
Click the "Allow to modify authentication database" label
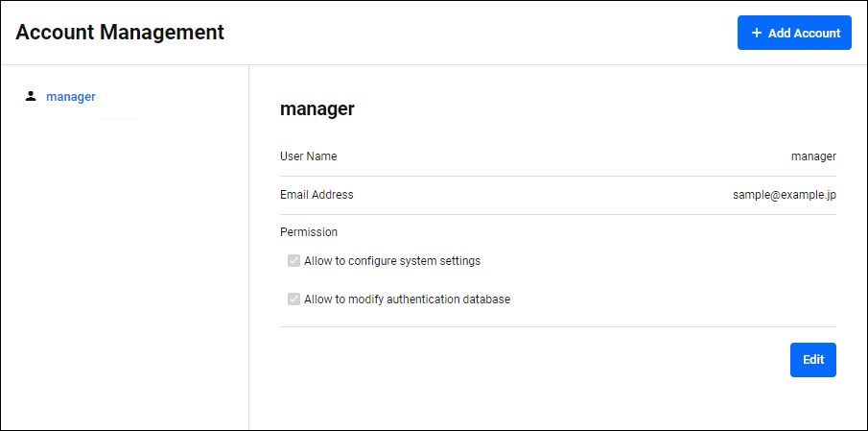point(407,299)
